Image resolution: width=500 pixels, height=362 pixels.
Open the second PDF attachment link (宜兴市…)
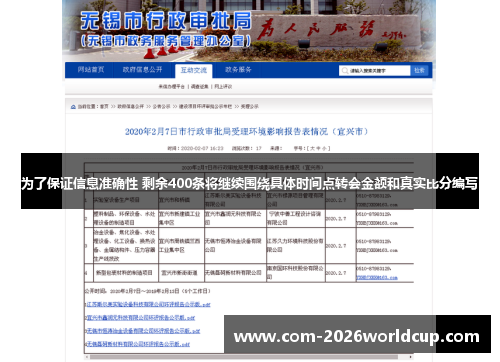141,318
